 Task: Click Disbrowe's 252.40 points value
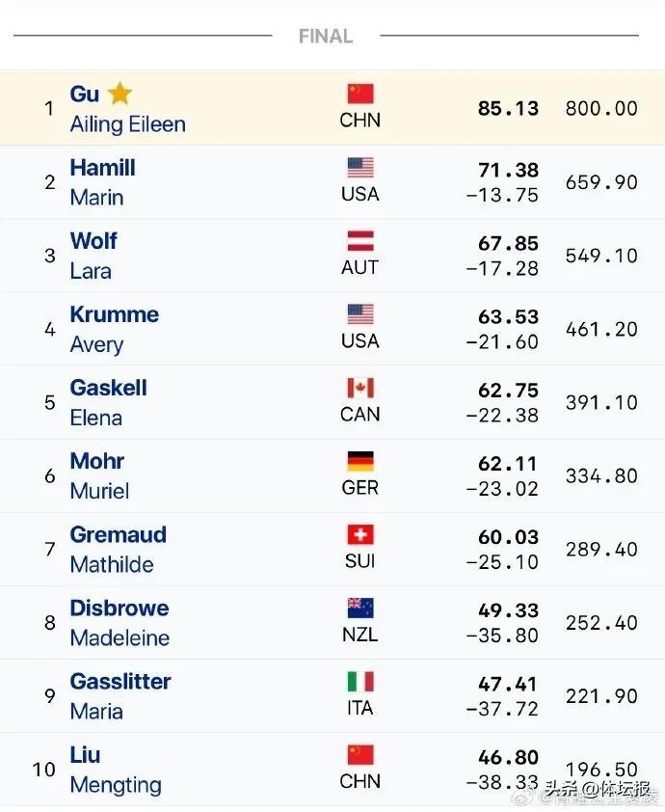click(x=601, y=622)
